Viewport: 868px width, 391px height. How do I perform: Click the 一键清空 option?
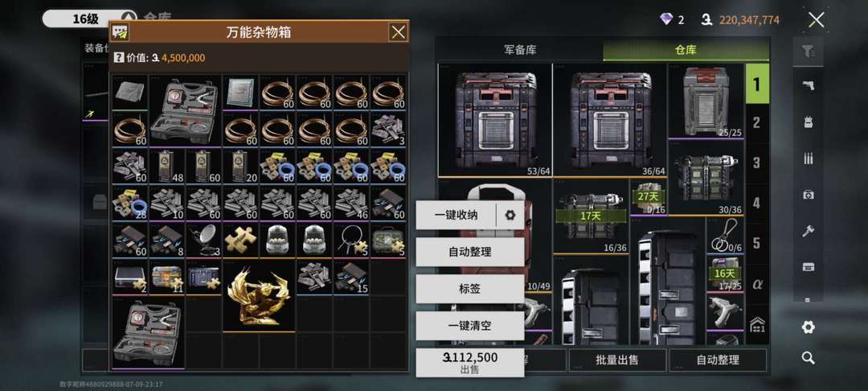pos(470,326)
